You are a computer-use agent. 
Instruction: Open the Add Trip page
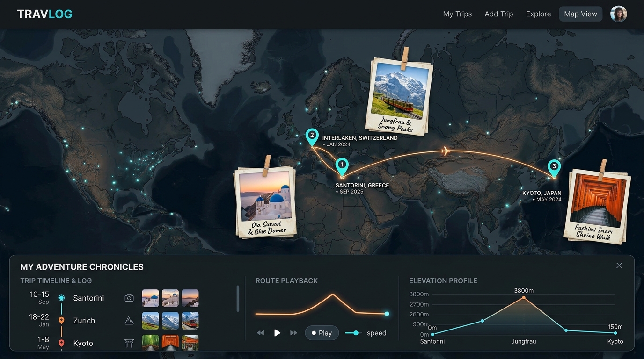pyautogui.click(x=498, y=14)
